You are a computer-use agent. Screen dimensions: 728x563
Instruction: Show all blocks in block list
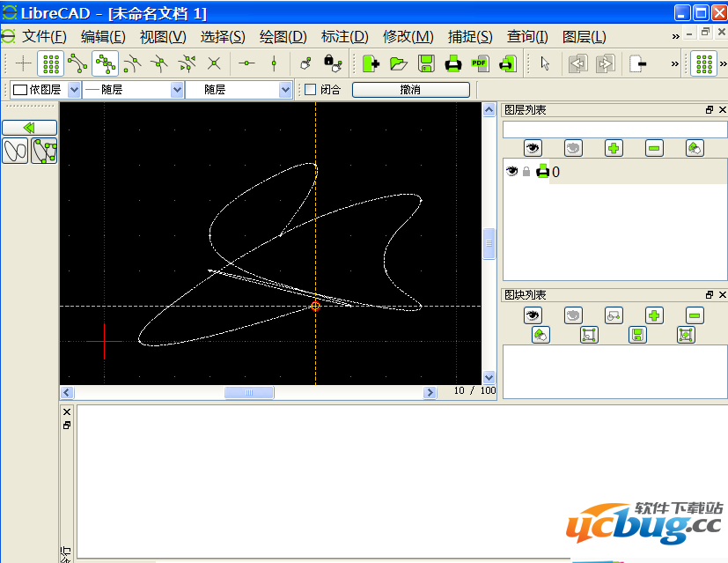533,315
